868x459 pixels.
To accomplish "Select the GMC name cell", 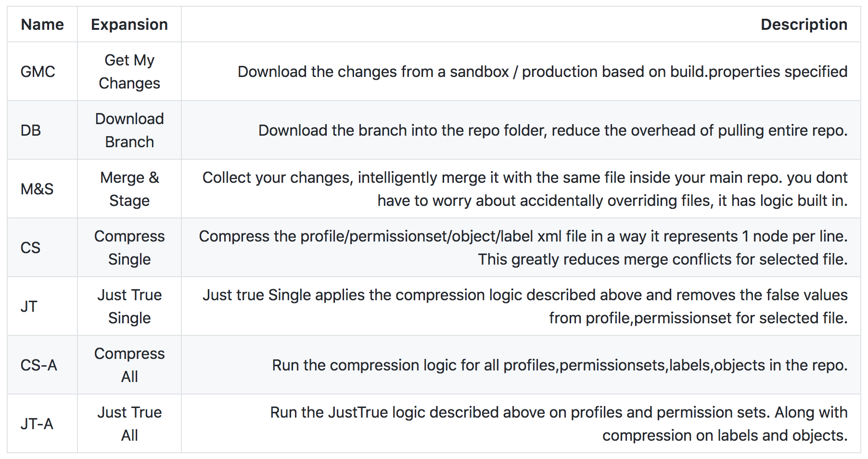I will (x=38, y=72).
